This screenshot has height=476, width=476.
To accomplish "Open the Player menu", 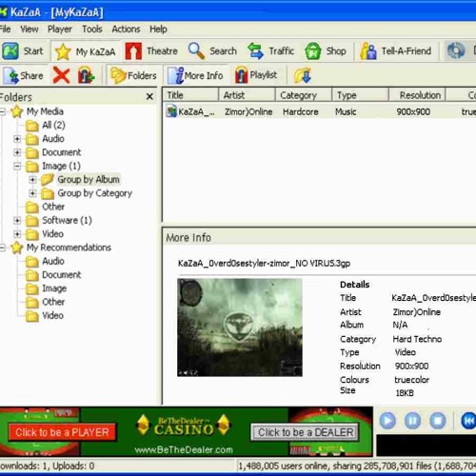I will click(60, 30).
